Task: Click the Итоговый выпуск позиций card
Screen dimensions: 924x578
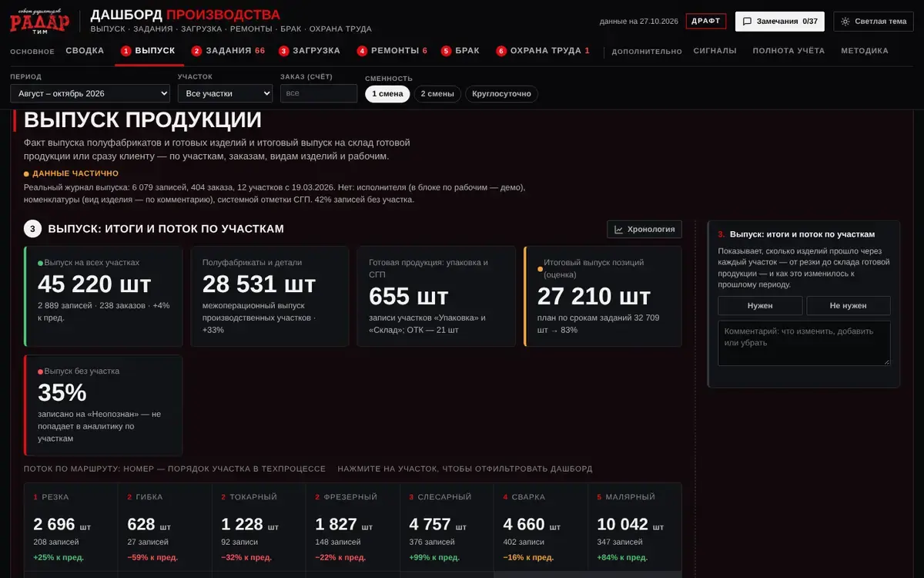Action: tap(603, 296)
